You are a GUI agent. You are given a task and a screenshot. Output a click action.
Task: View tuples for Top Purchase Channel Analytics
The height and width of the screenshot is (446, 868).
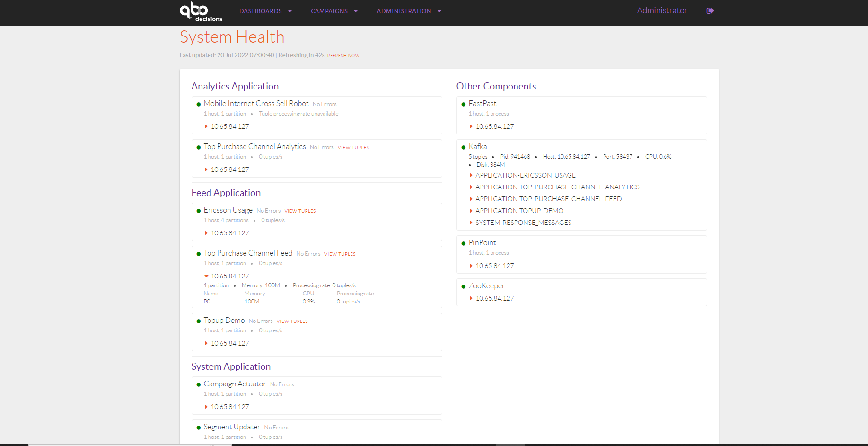tap(353, 148)
